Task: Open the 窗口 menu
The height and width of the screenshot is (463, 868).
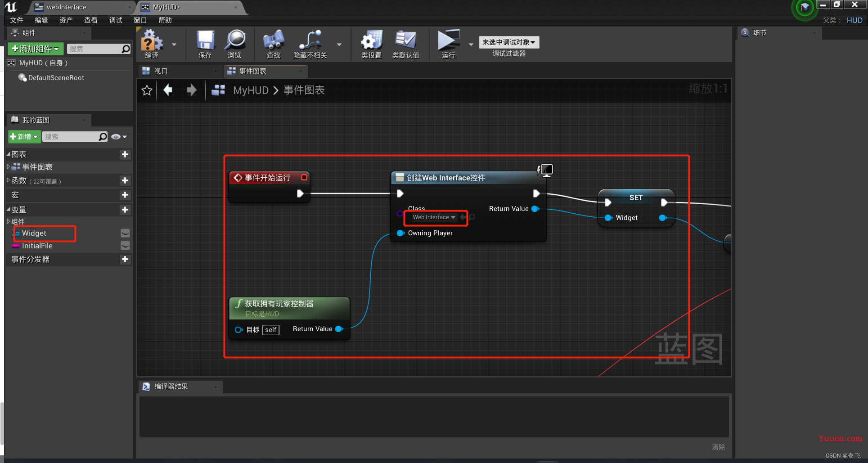Action: click(x=140, y=20)
